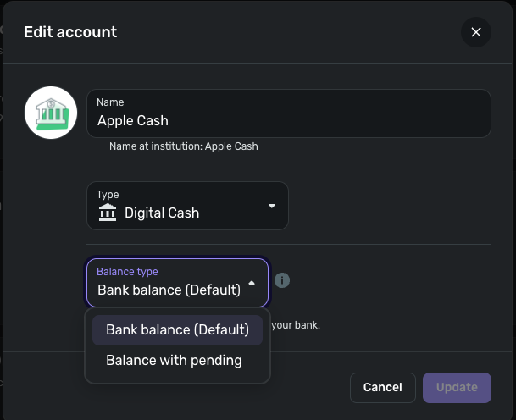
Task: Select Bank balance (Default) option
Action: click(x=177, y=330)
